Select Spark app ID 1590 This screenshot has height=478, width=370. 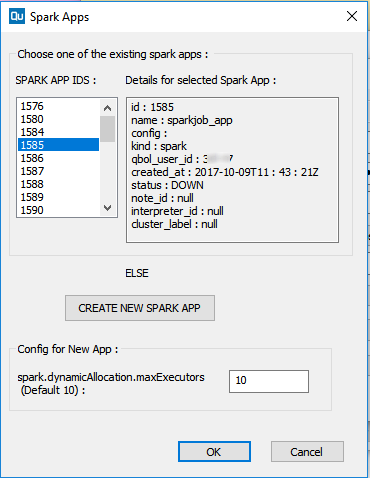click(58, 210)
